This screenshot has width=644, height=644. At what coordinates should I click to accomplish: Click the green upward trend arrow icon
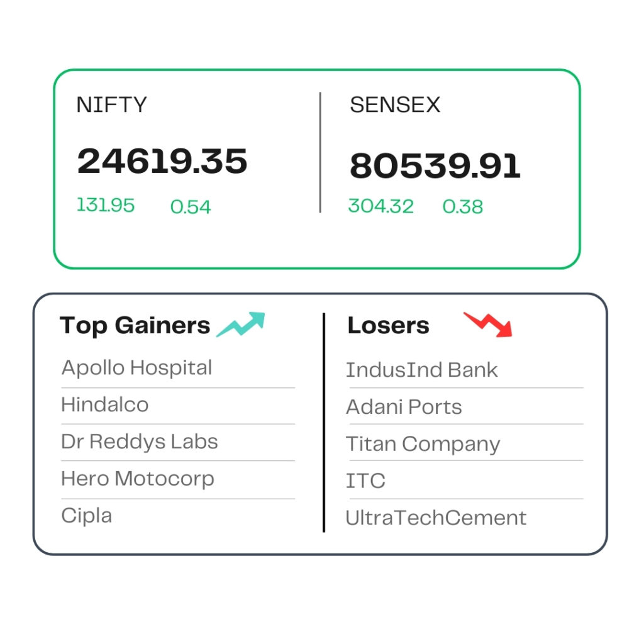tap(241, 325)
